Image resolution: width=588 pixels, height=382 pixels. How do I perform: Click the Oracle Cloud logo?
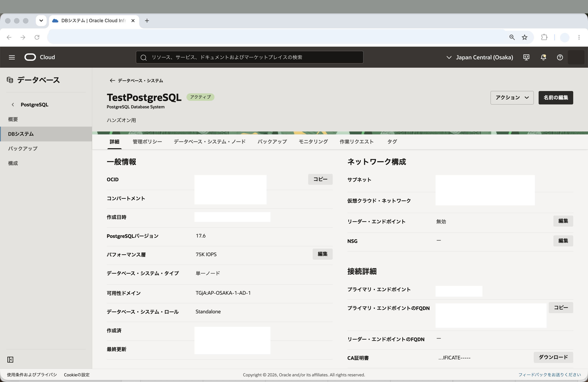[39, 57]
